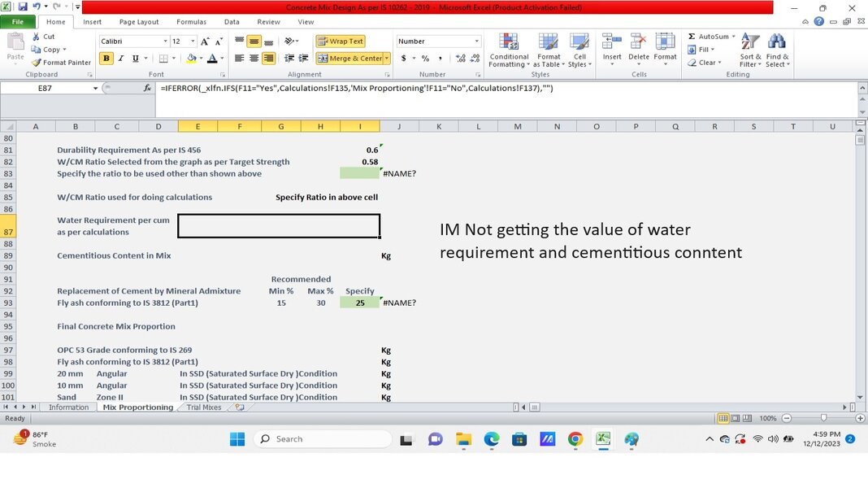The width and height of the screenshot is (868, 488).
Task: Open the File tab
Action: click(18, 22)
